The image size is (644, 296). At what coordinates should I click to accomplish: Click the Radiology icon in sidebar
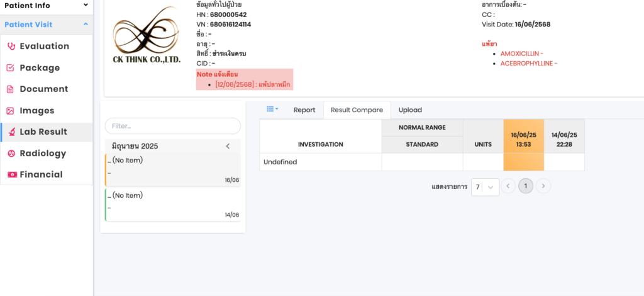click(10, 154)
